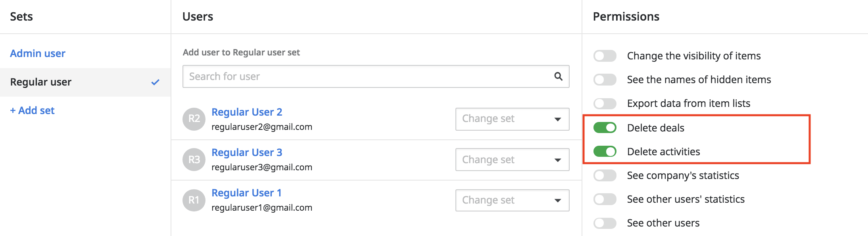
Task: Select the Regular user set
Action: [x=85, y=82]
